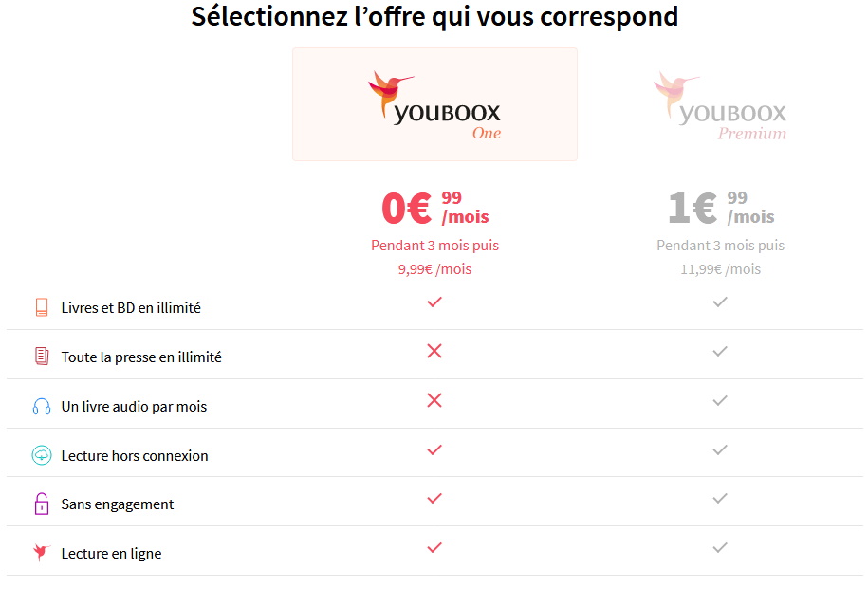
Task: Click the 9,99€ /mois text
Action: click(x=434, y=269)
